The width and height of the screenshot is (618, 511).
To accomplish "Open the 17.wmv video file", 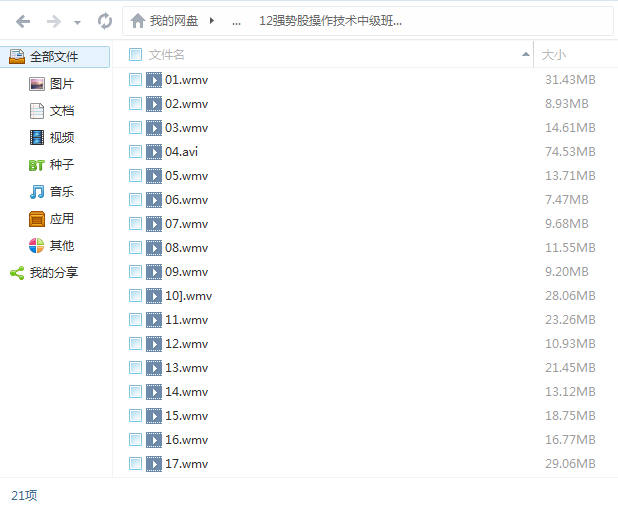I will (x=186, y=464).
